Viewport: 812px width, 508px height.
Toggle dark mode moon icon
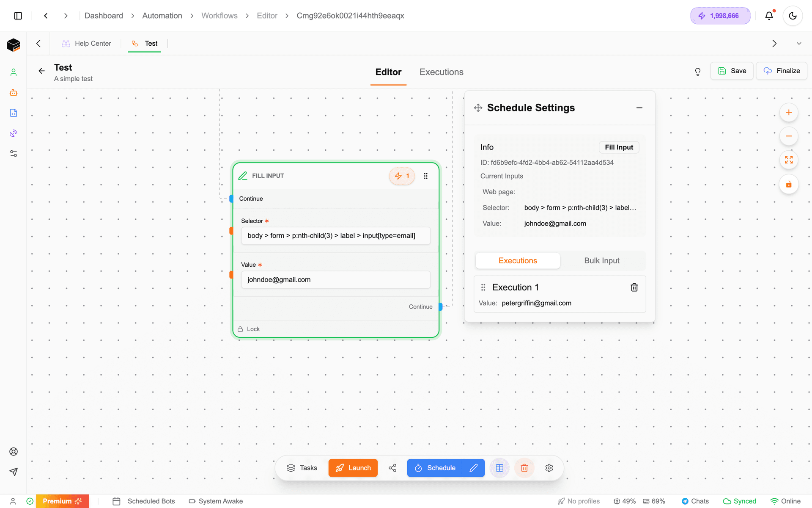coord(793,16)
